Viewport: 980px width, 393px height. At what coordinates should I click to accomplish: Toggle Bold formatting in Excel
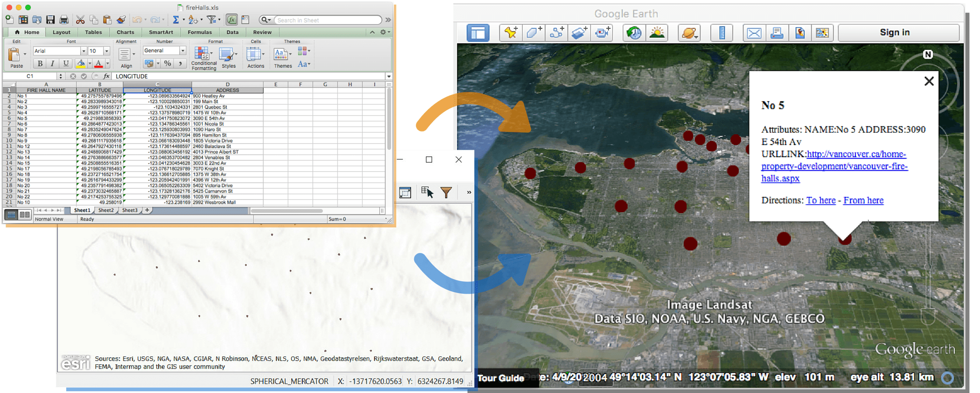coord(40,63)
